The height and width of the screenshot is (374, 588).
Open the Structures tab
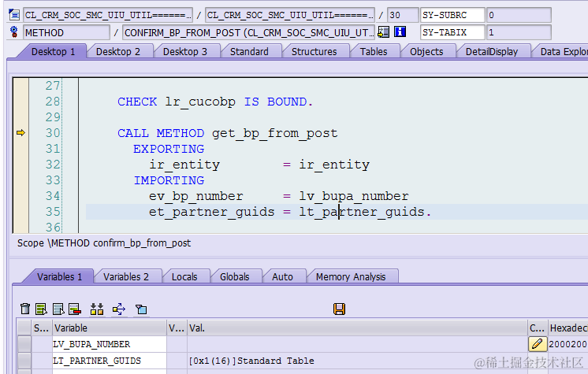point(314,52)
